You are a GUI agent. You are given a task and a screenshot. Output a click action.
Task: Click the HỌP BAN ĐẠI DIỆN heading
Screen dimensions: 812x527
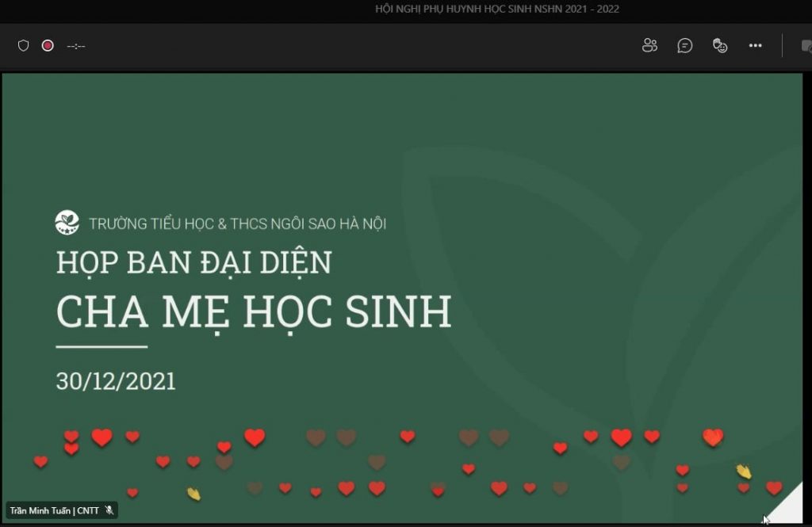tap(194, 262)
